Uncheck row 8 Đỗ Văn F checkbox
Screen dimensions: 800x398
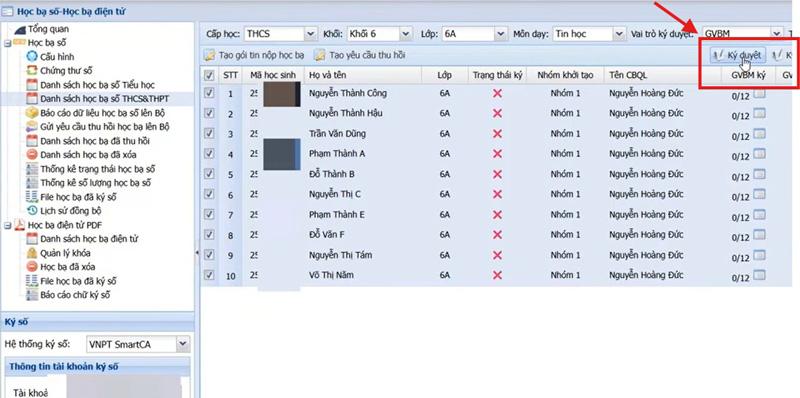point(209,234)
